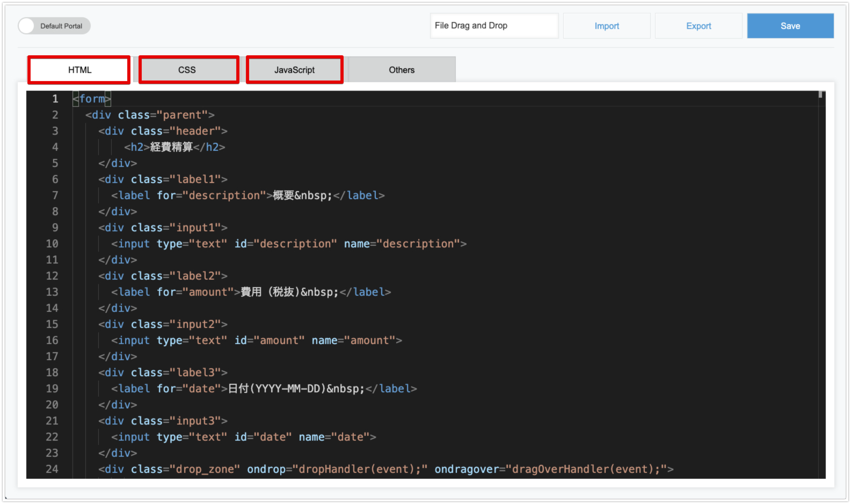This screenshot has width=851, height=504.
Task: Open the JavaScript tab
Action: tap(294, 70)
